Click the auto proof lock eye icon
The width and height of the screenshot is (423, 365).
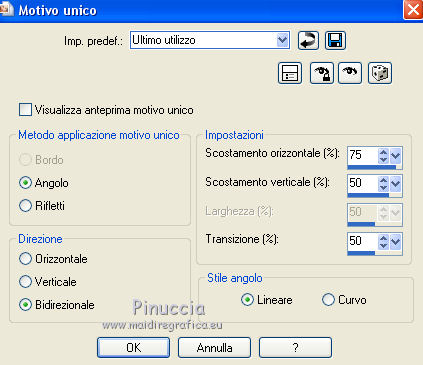tap(321, 73)
